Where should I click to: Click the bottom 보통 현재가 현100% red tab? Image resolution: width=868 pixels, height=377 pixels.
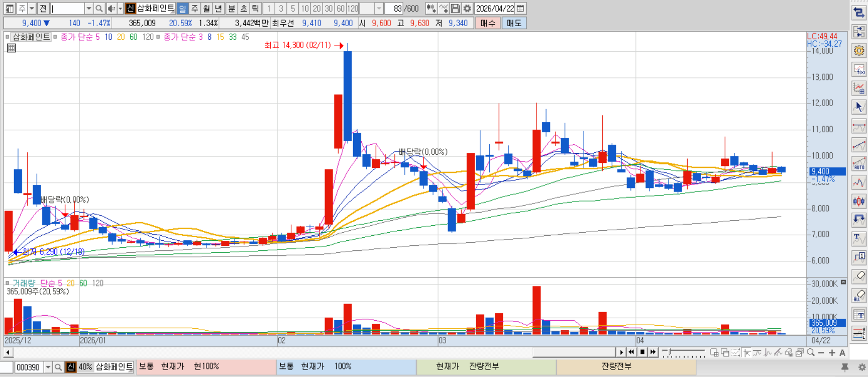point(206,366)
